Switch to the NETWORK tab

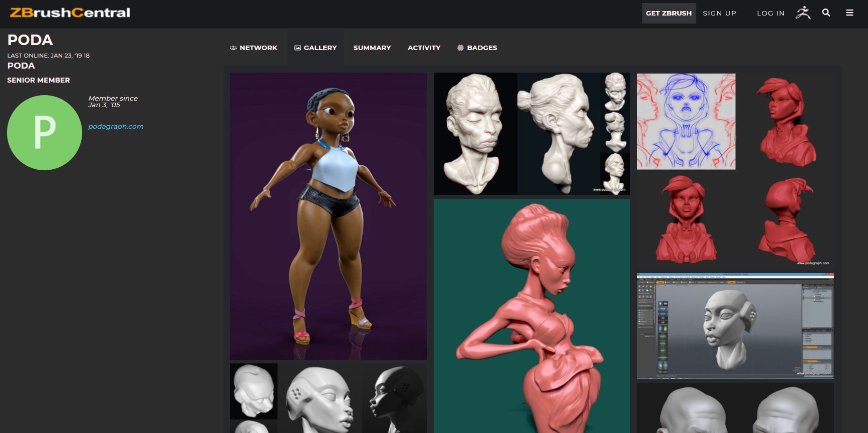pyautogui.click(x=253, y=48)
